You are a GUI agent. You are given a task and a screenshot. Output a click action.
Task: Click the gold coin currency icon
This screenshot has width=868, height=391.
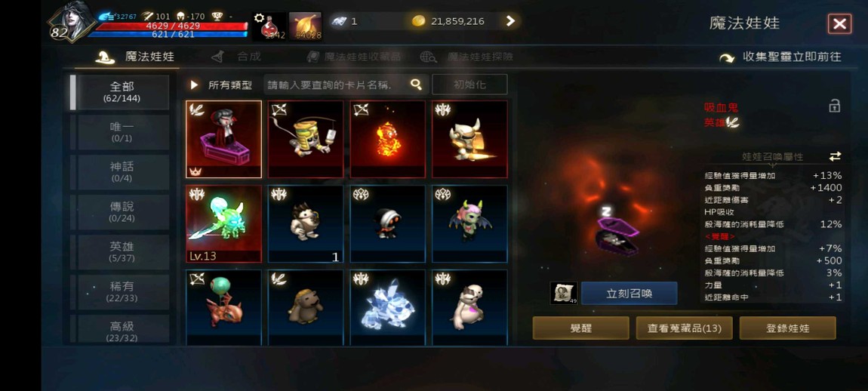(x=419, y=21)
